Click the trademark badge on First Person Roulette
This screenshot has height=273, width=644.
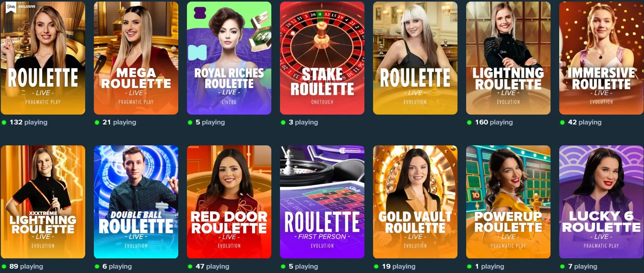click(x=350, y=151)
